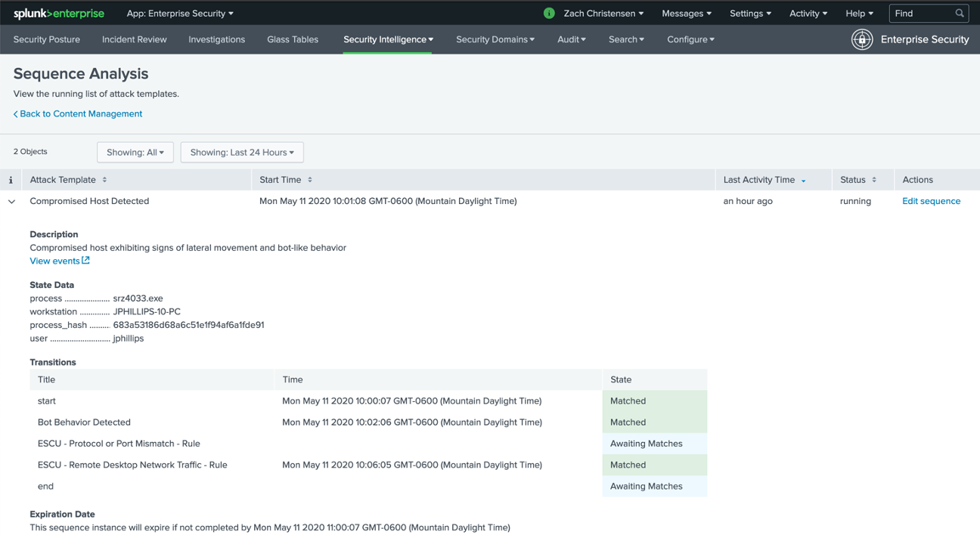Screen dimensions: 980x538
Task: Collapse the Compromised Host Detected row chevron
Action: tap(11, 201)
